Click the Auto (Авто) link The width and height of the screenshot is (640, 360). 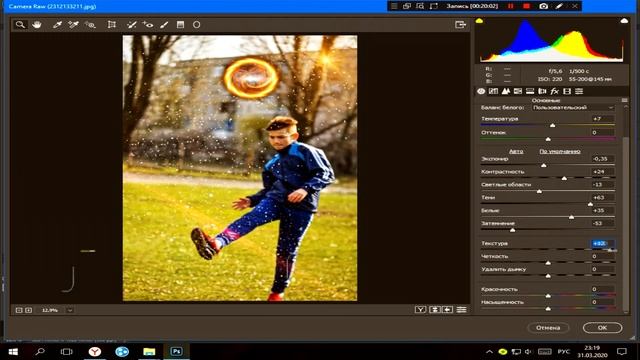tap(516, 151)
